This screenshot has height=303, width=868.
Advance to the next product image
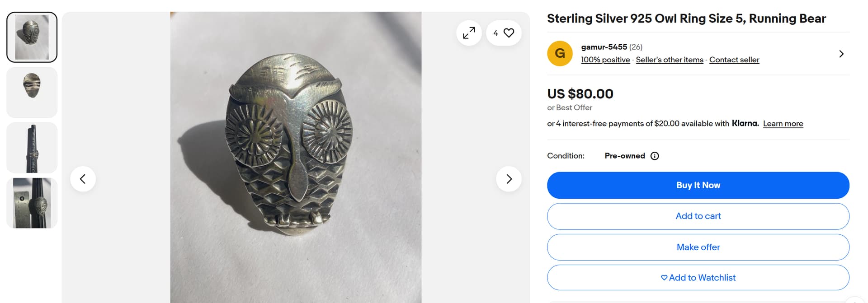pyautogui.click(x=509, y=179)
